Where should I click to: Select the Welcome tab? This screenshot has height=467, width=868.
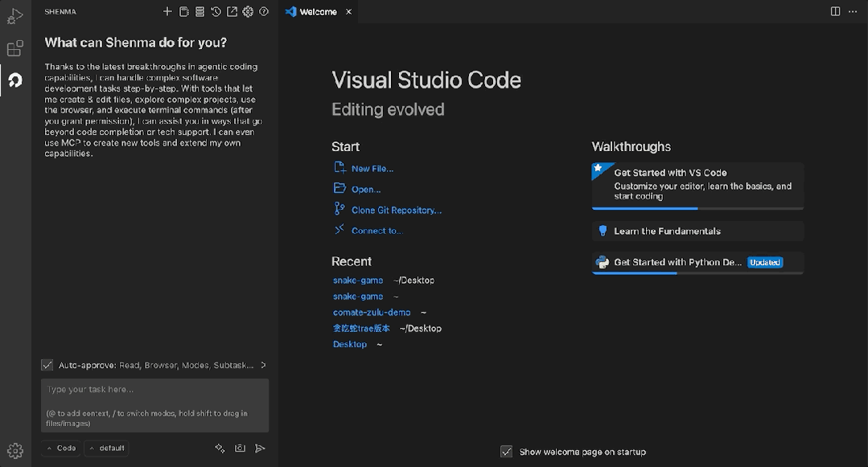point(318,12)
